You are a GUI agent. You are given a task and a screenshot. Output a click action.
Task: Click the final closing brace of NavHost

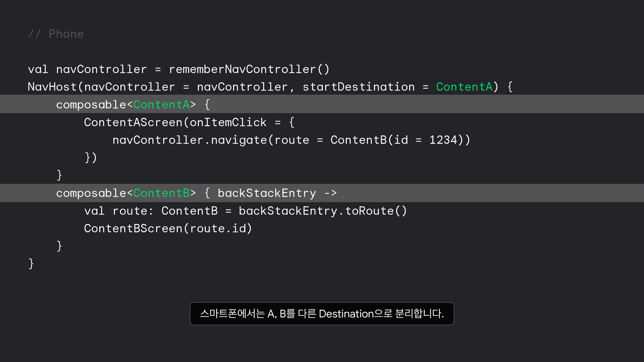tap(31, 264)
